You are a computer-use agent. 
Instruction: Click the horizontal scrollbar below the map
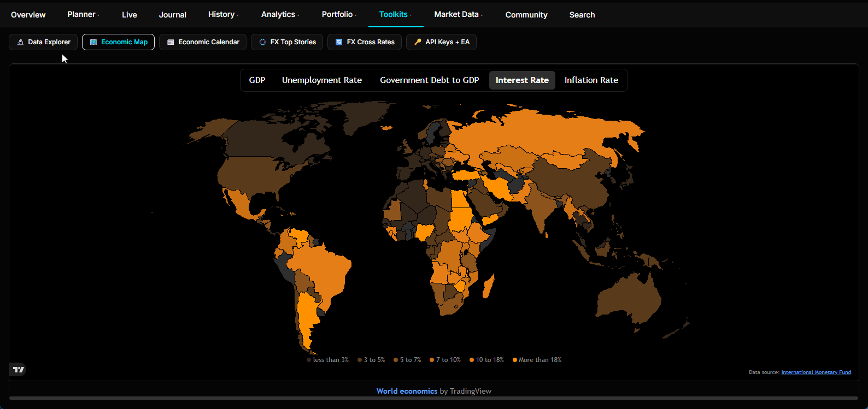pyautogui.click(x=434, y=398)
